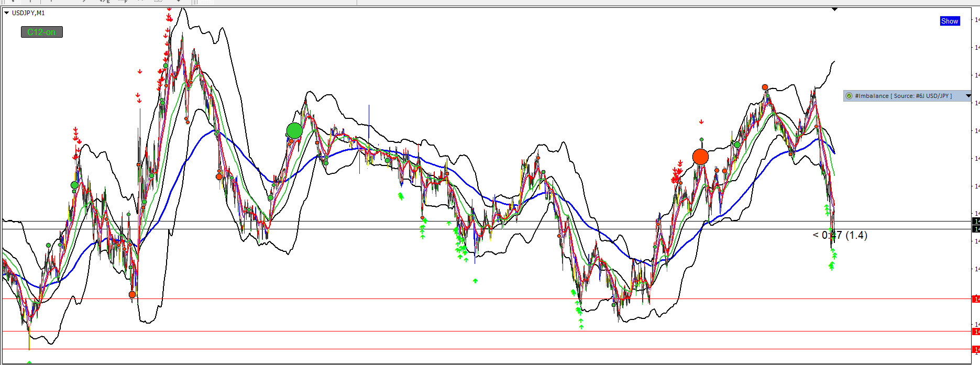The height and width of the screenshot is (365, 980).
Task: Select the lowest red horizontal line
Action: 486,349
